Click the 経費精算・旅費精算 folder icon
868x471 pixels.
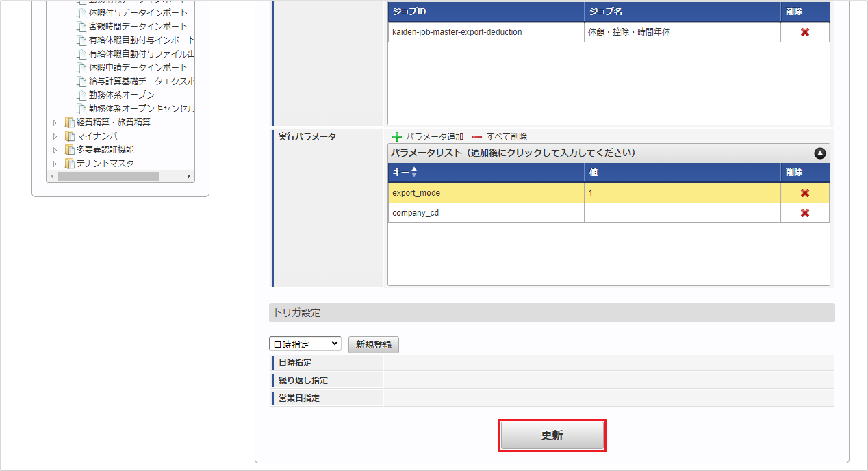point(69,122)
